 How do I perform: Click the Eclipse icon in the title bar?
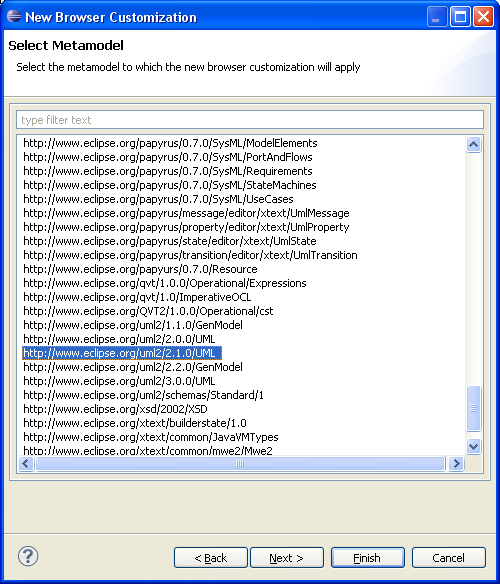[x=14, y=16]
